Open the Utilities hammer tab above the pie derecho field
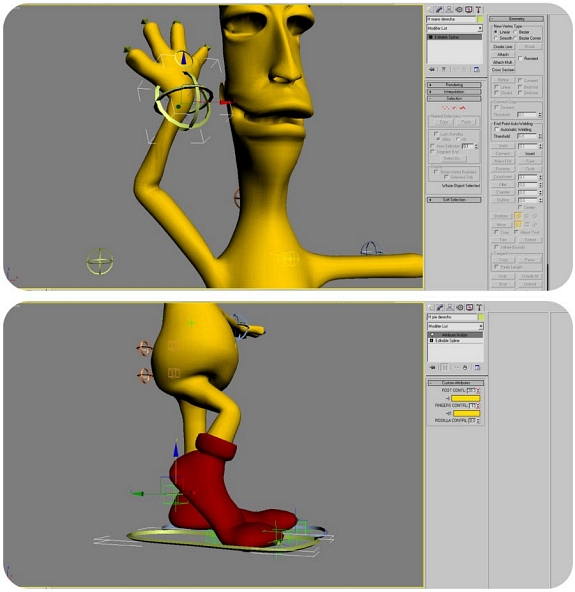Image resolution: width=575 pixels, height=592 pixels. pos(479,307)
